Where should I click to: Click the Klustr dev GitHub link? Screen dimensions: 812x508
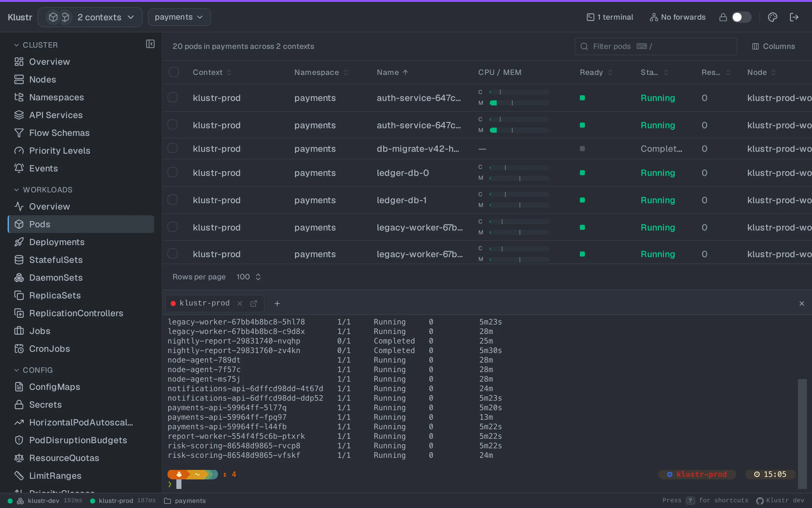coord(780,500)
